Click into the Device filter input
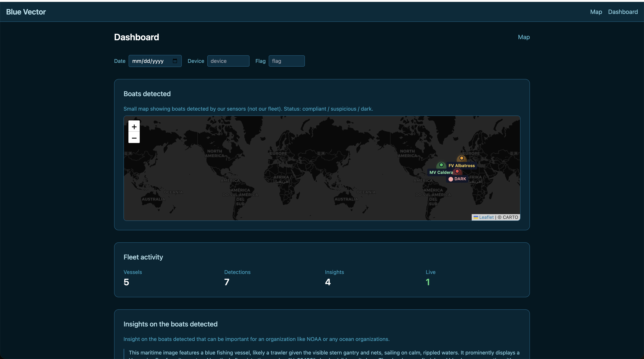This screenshot has width=644, height=359. (x=228, y=61)
